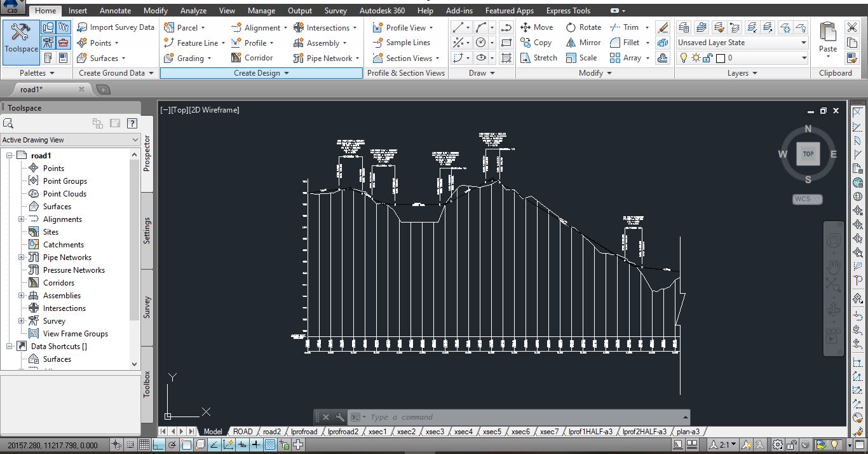
Task: Toggle the layer on/off lightbulb icon
Action: tap(684, 58)
